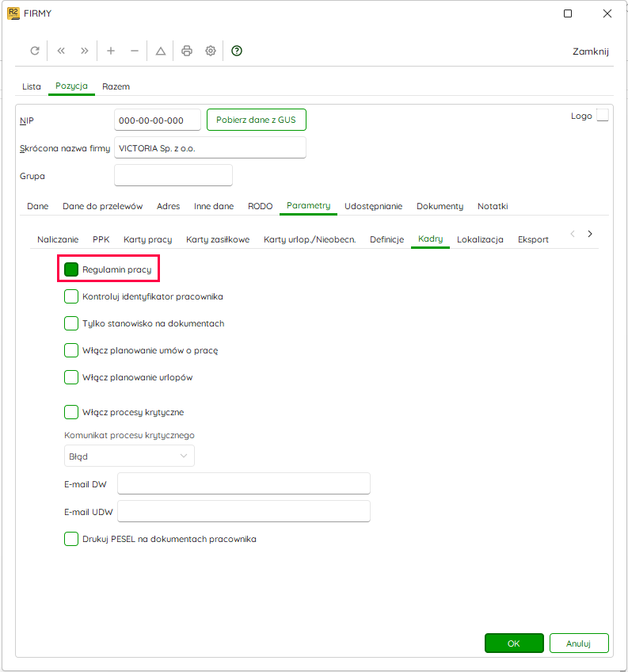628x672 pixels.
Task: Select Karty zasiłkowe sub-tab
Action: click(218, 239)
